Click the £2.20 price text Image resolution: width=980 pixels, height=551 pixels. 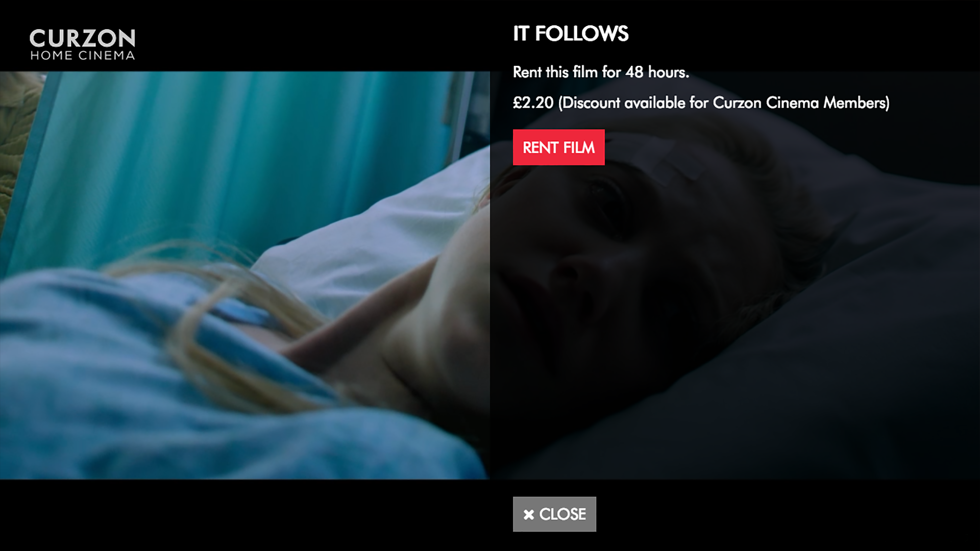coord(533,103)
